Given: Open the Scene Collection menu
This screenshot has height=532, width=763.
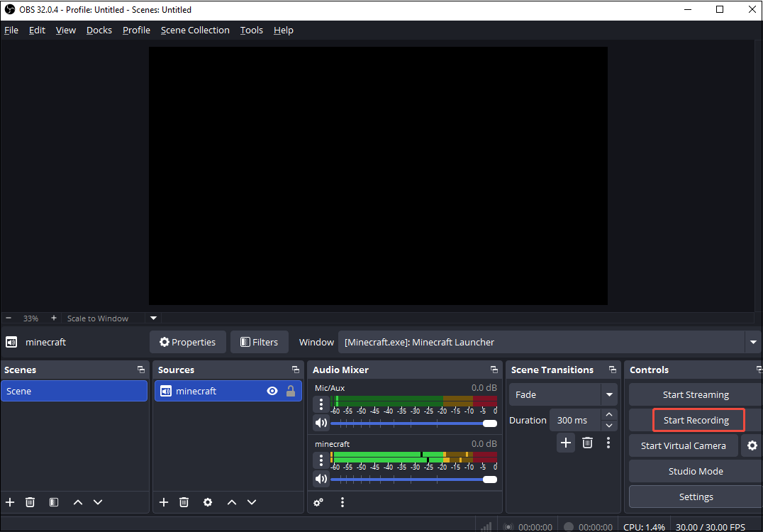Looking at the screenshot, I should coord(195,30).
